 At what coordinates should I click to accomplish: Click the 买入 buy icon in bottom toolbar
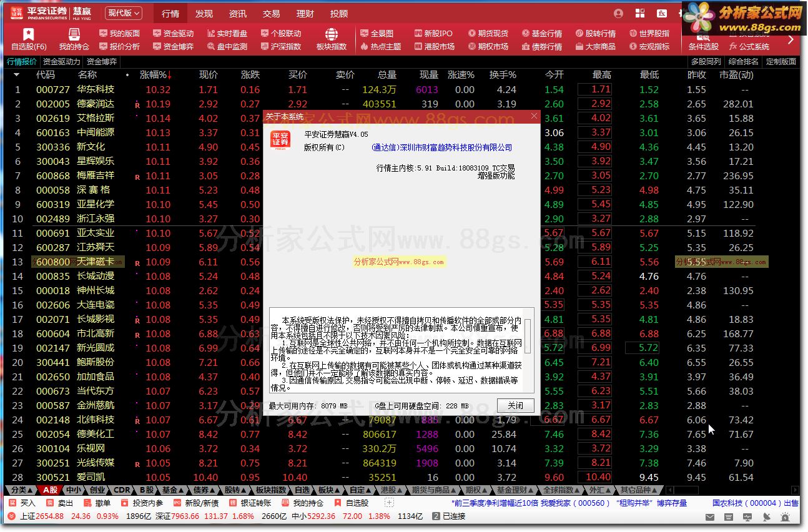click(22, 503)
